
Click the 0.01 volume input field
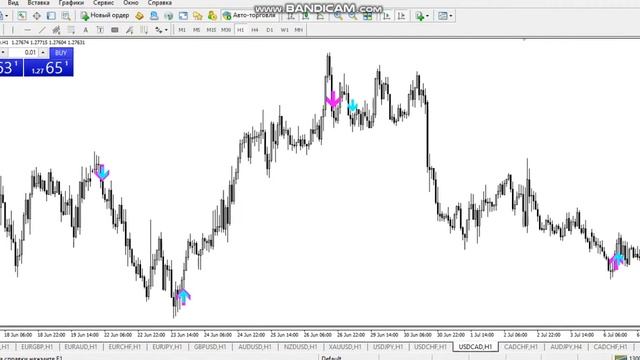[23, 52]
